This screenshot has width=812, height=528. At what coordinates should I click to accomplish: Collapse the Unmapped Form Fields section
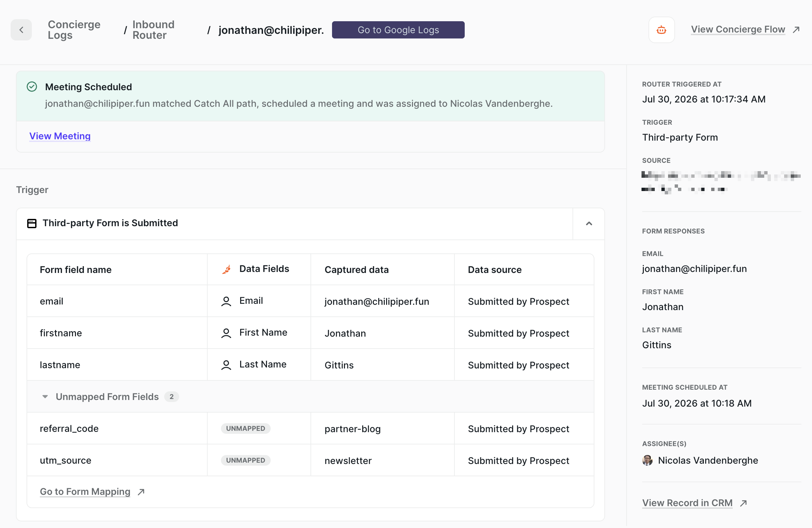point(45,397)
